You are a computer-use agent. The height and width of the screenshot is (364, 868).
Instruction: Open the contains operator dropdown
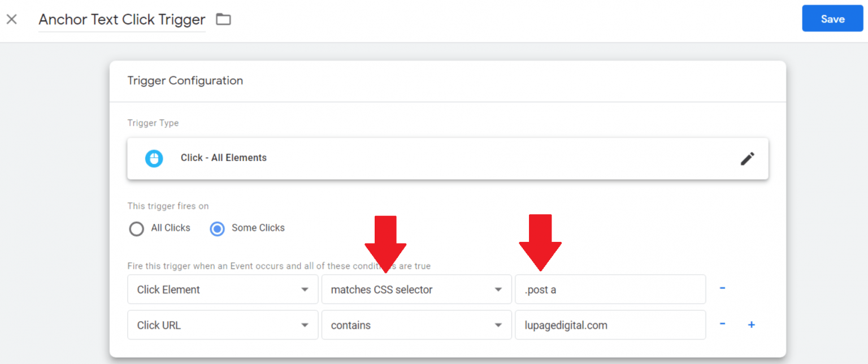coord(416,325)
